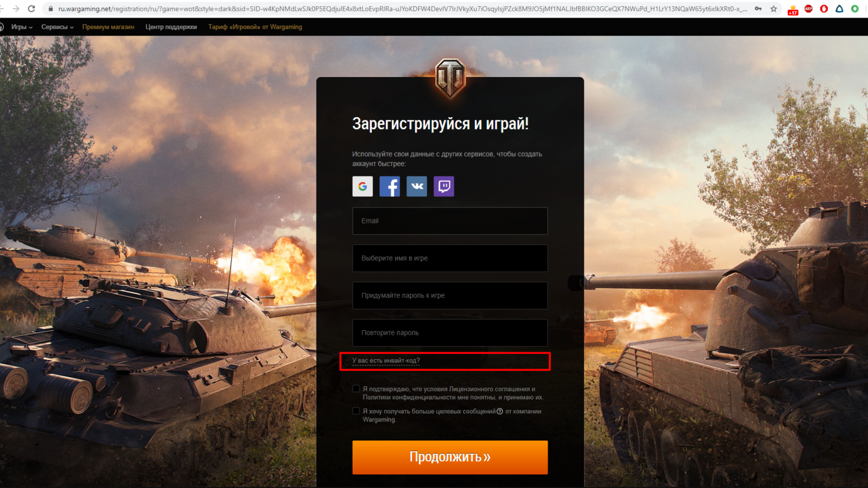Screen dimensions: 868x488
Task: View site info via the padlock icon
Action: 51,8
